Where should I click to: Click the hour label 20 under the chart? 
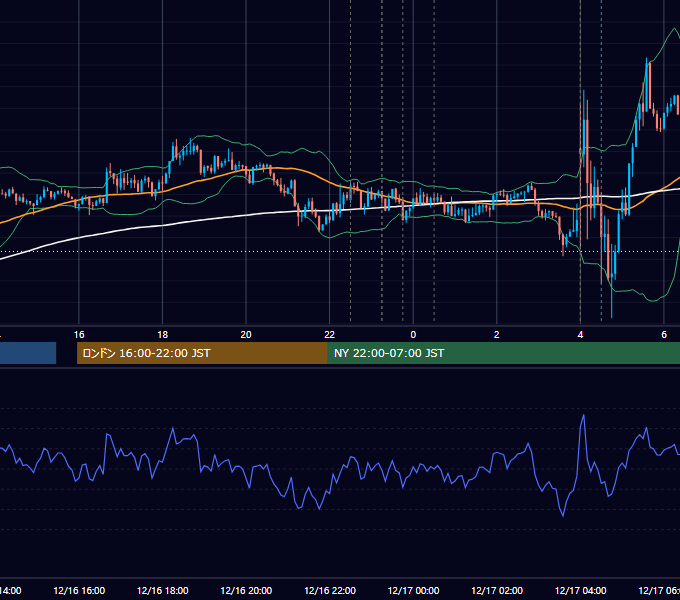coord(246,335)
